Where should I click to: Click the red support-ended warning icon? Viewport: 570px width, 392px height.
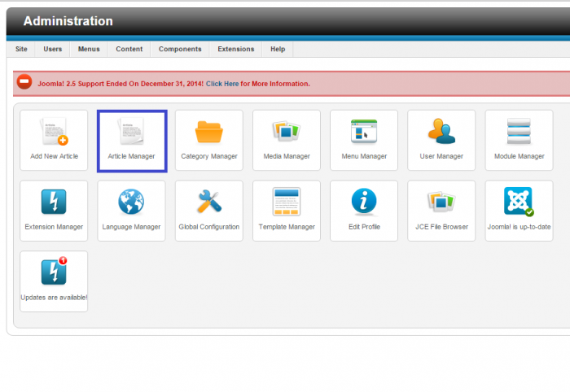[x=24, y=82]
